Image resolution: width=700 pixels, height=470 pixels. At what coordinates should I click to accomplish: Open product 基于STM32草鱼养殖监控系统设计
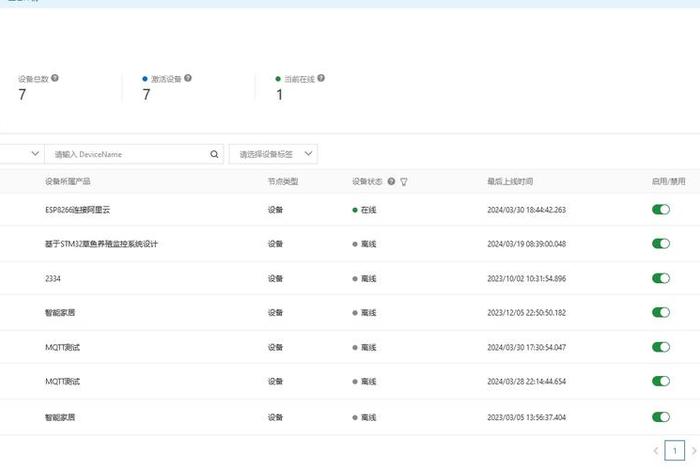pyautogui.click(x=101, y=244)
